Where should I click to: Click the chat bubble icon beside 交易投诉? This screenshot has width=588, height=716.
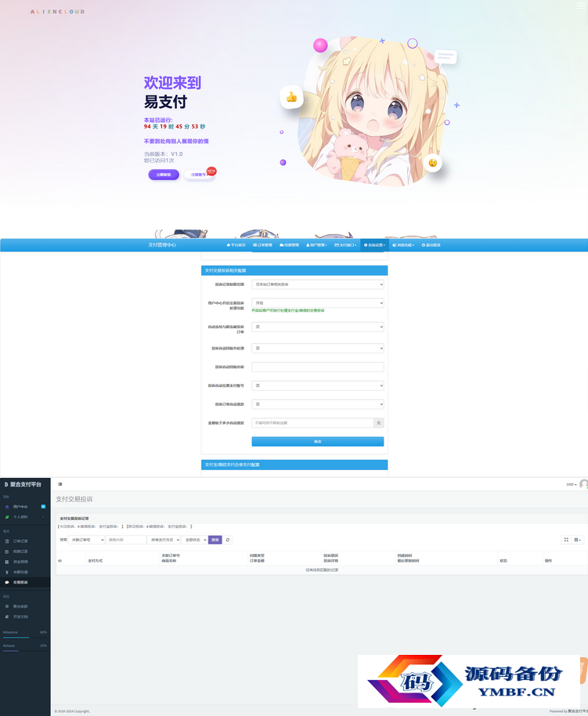click(7, 583)
